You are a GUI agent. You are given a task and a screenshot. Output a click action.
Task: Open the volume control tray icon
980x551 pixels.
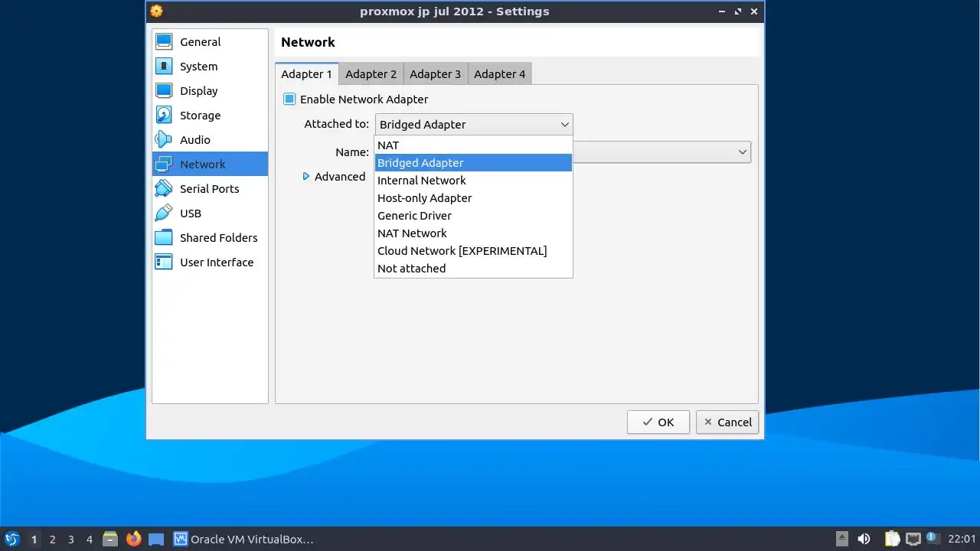[864, 539]
